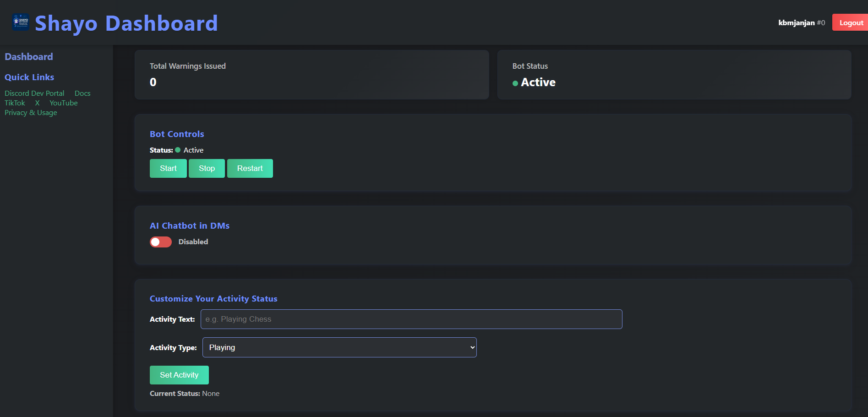The width and height of the screenshot is (868, 417).
Task: Click the kbmjanjan username
Action: point(796,22)
